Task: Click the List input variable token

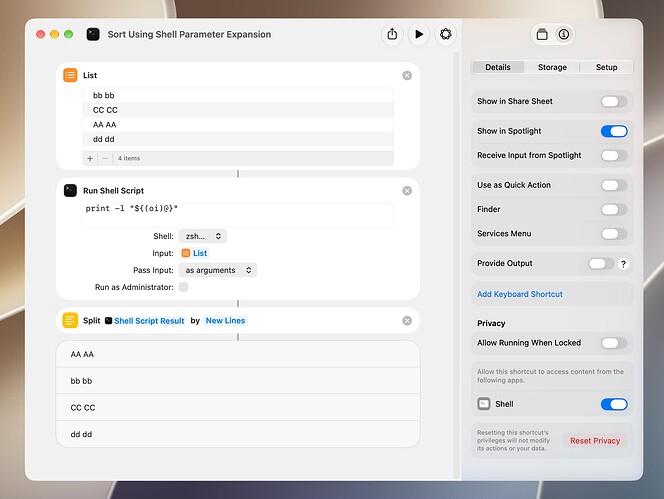Action: click(194, 253)
